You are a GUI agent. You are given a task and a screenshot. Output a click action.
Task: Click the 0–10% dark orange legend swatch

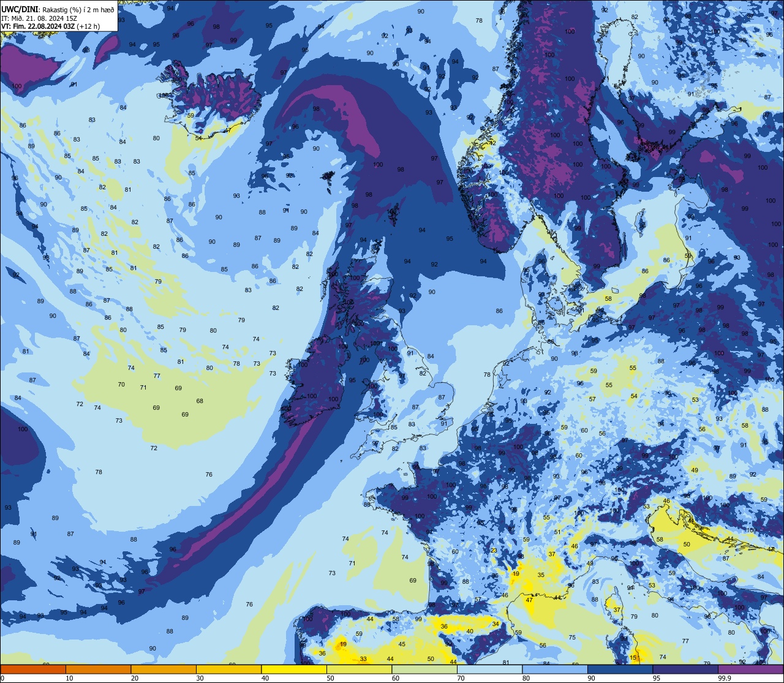coord(33,670)
